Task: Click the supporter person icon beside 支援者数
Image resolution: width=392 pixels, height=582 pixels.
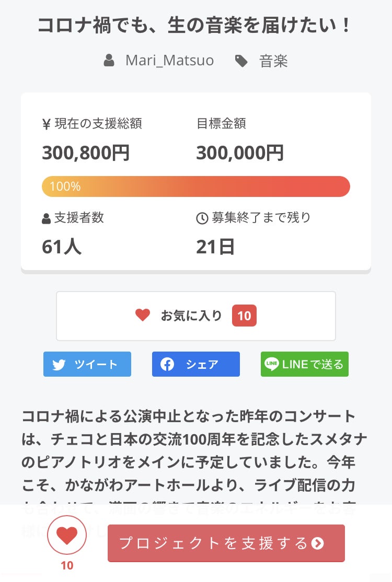Action: coord(47,218)
